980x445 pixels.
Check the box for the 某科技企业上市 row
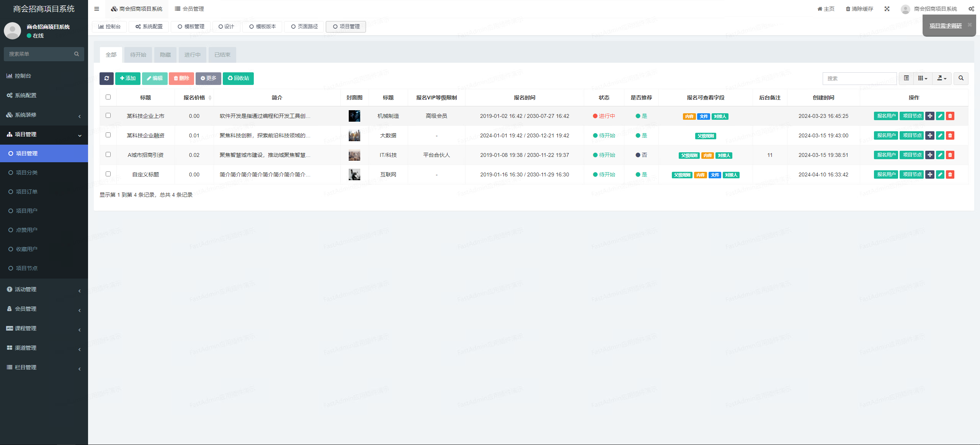pyautogui.click(x=108, y=116)
